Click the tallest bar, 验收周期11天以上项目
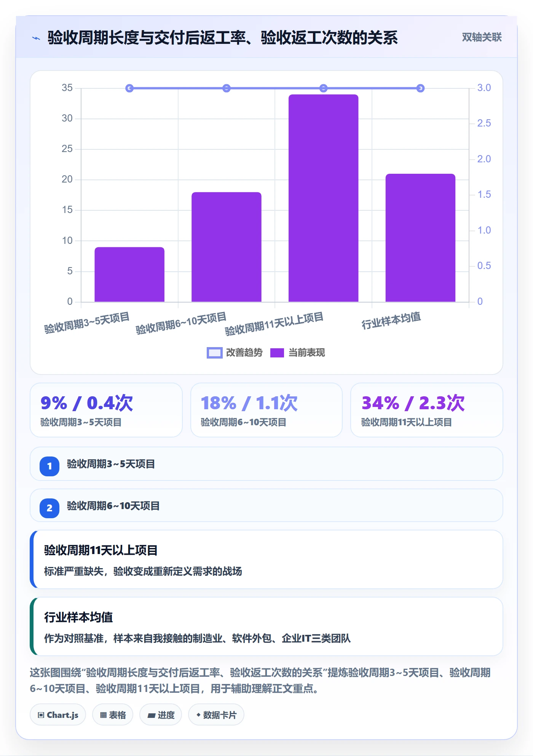This screenshot has width=533, height=756. tap(323, 198)
